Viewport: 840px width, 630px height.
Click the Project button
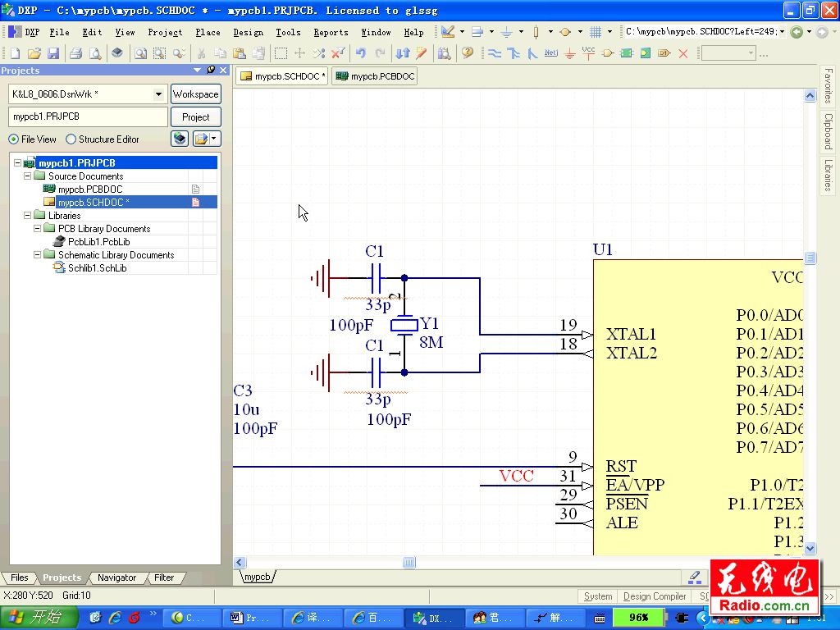tap(195, 116)
